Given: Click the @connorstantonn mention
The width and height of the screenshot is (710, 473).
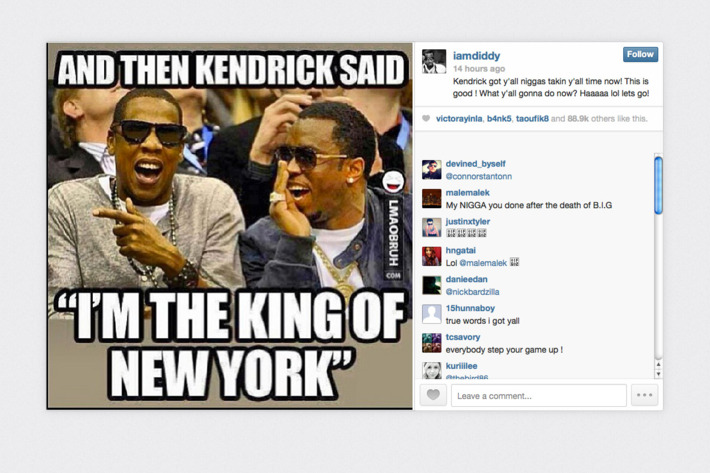Looking at the screenshot, I should pos(479,176).
